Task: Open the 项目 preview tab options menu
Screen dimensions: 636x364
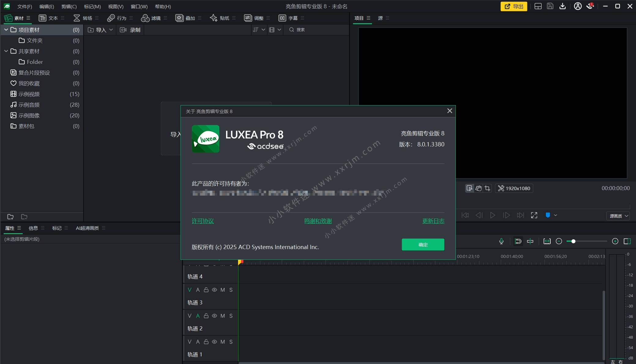Action: [368, 18]
